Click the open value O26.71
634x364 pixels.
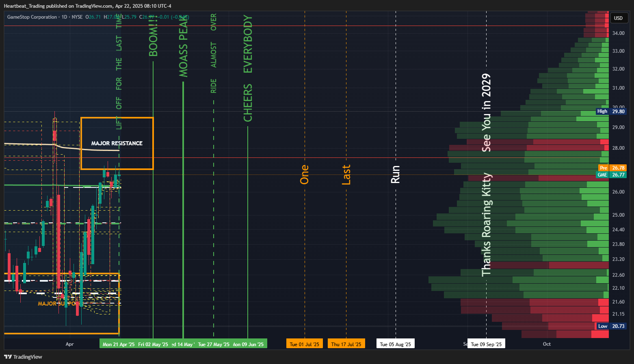pyautogui.click(x=93, y=17)
